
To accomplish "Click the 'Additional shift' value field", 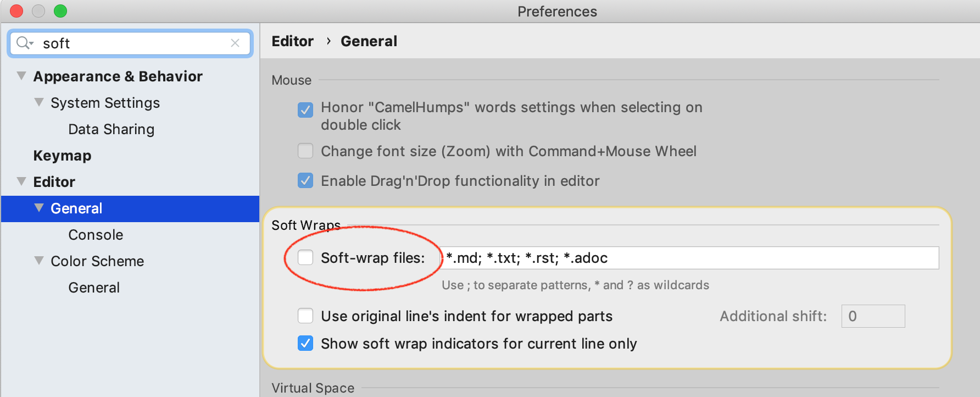I will coord(873,316).
